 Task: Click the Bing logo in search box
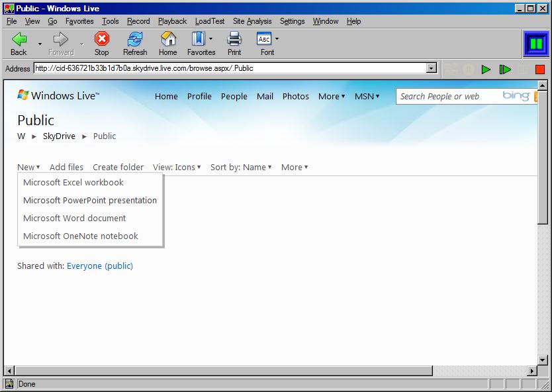pyautogui.click(x=516, y=96)
